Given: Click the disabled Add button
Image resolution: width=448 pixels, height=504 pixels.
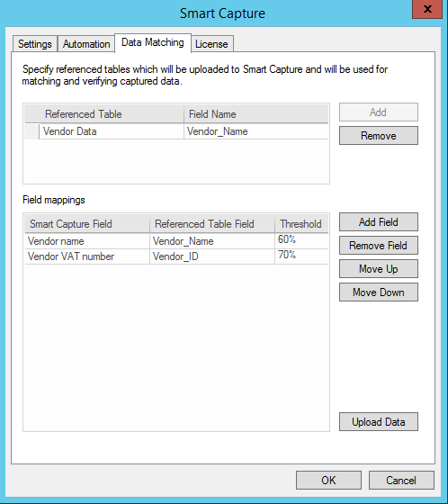Looking at the screenshot, I should [x=379, y=112].
